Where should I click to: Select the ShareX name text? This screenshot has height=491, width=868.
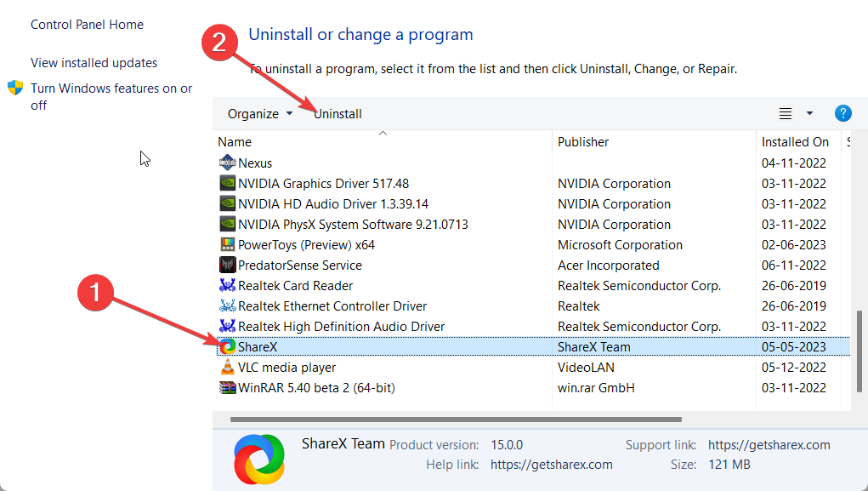point(258,347)
